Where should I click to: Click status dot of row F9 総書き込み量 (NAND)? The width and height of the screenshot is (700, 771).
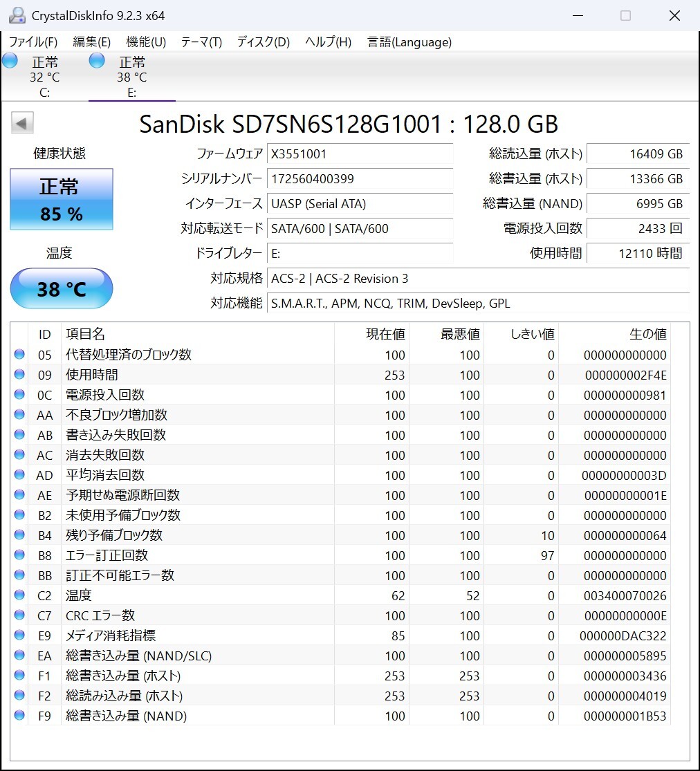coord(19,715)
